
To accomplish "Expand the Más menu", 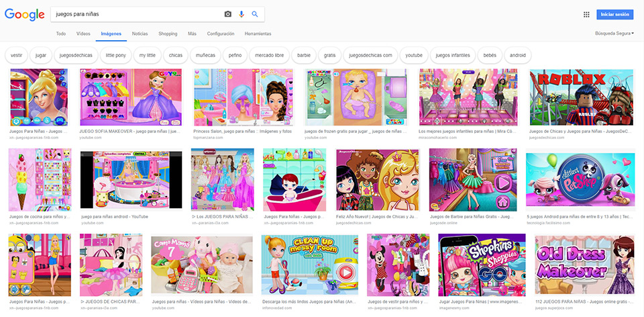I will (193, 34).
